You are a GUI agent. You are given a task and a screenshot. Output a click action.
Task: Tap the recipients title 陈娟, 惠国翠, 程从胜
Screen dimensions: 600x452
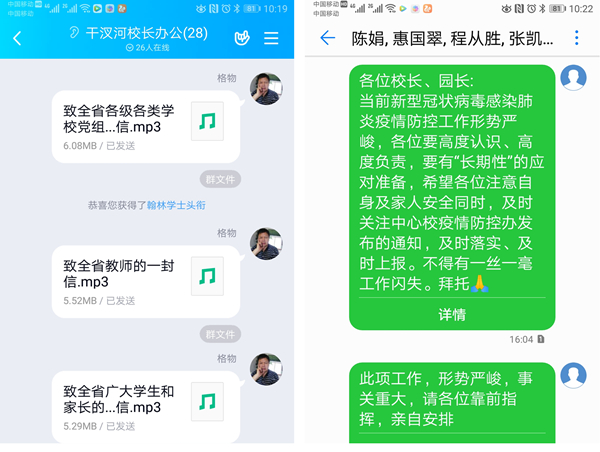[x=452, y=39]
